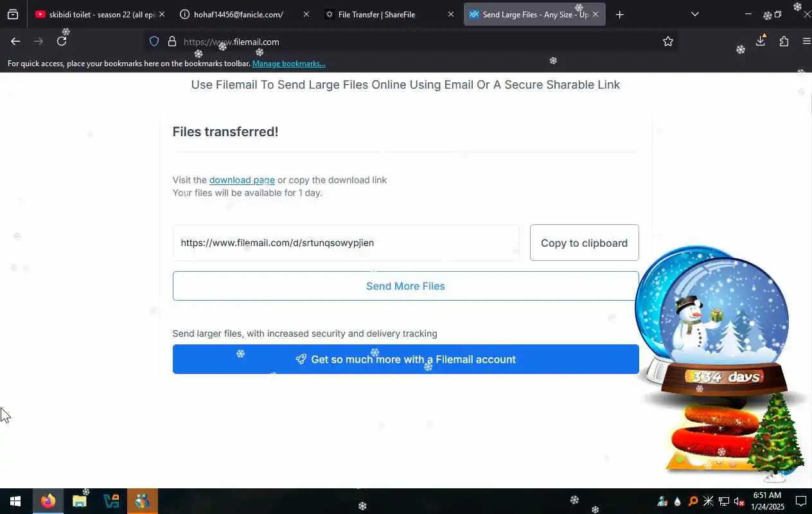Click the Files transferred! heading
Viewport: 812px width, 514px height.
(x=225, y=132)
